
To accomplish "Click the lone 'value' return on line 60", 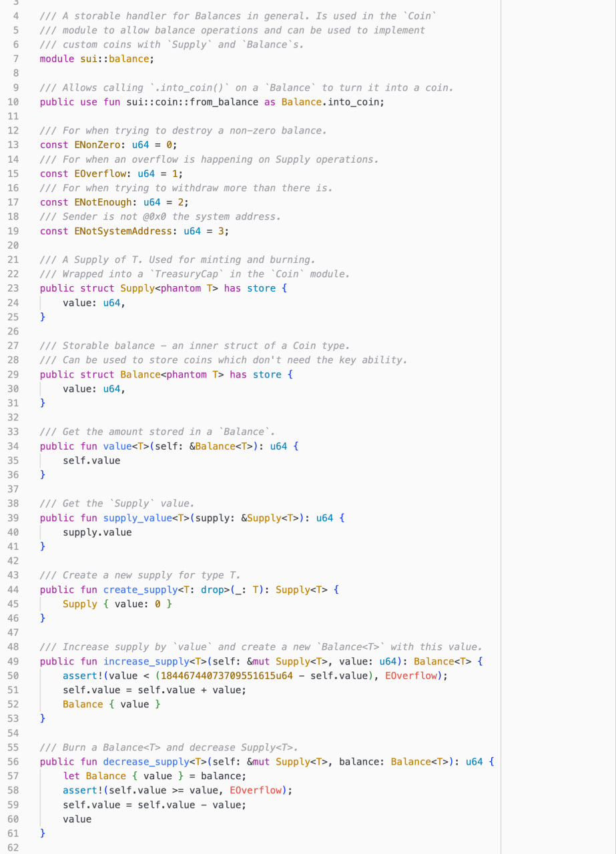I will click(77, 819).
